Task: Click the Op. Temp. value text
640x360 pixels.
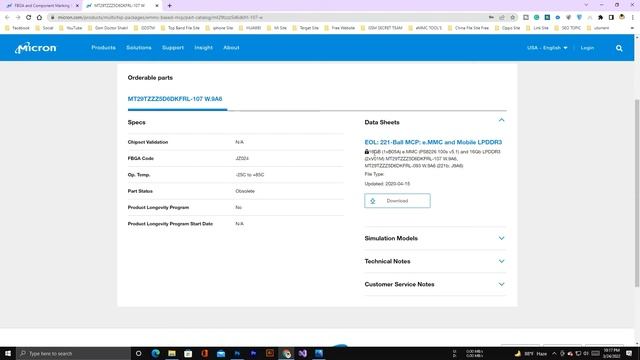Action: (x=250, y=175)
